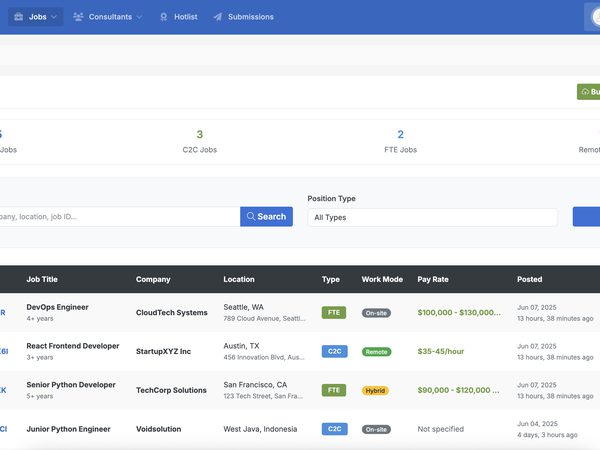600x450 pixels.
Task: Open the Position Type All Types dropdown
Action: [x=432, y=217]
